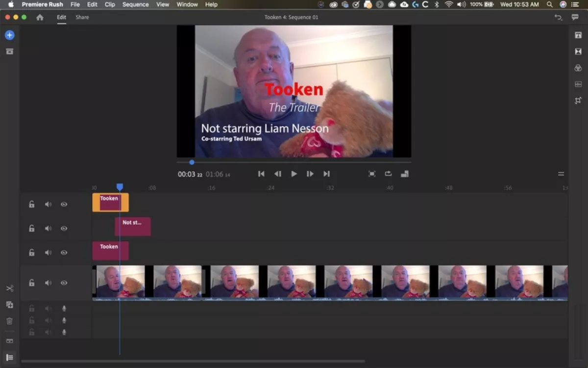This screenshot has width=588, height=368.
Task: Open the project panel drawer icon
Action: point(9,52)
